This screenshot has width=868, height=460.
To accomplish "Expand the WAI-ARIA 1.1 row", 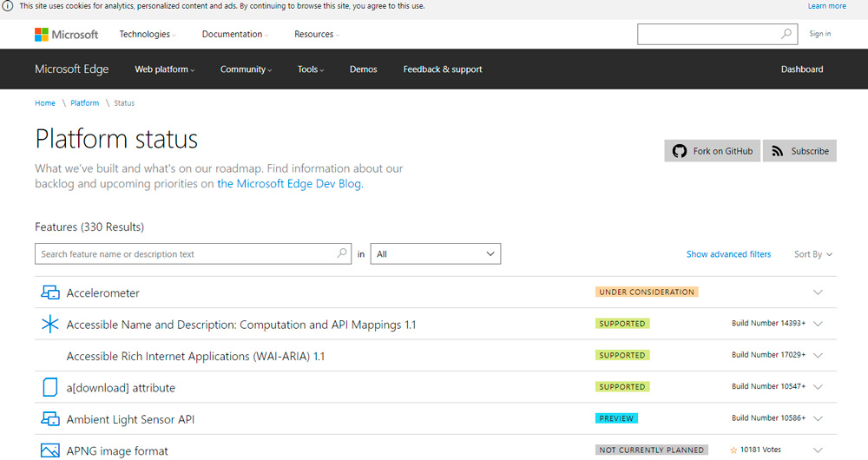I will click(x=818, y=356).
